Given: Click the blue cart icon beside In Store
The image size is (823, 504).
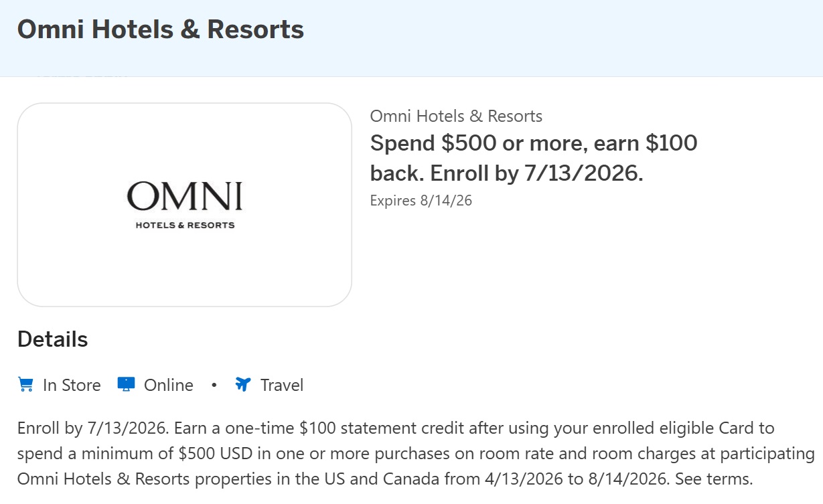Looking at the screenshot, I should click(26, 384).
